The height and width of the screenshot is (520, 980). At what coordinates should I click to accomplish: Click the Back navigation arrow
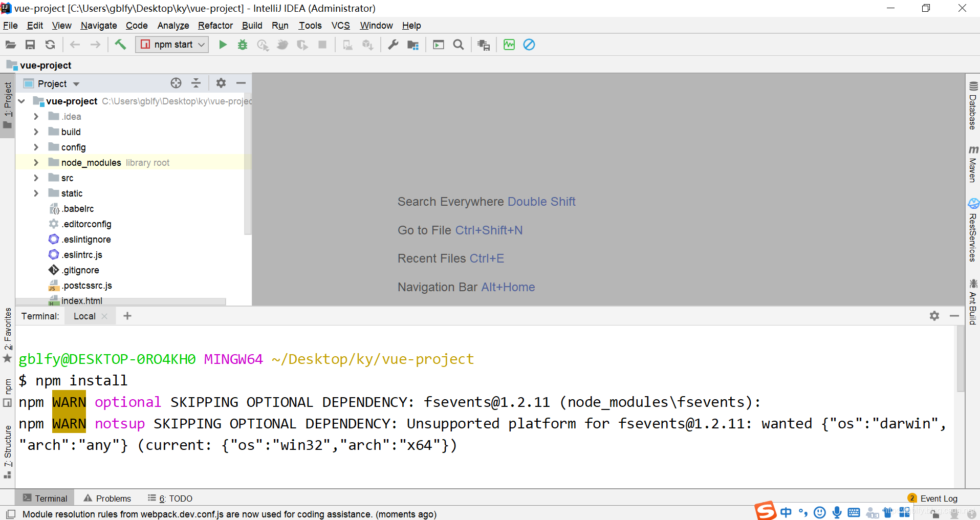pos(75,45)
